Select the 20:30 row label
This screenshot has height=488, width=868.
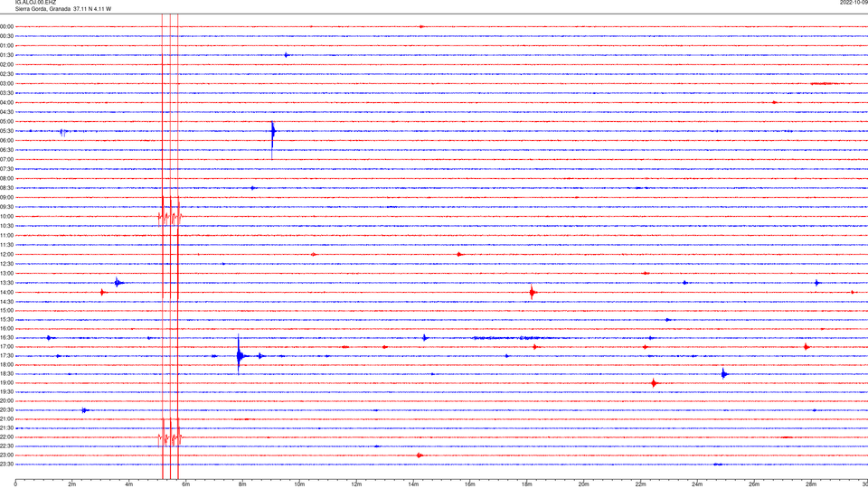tap(7, 410)
